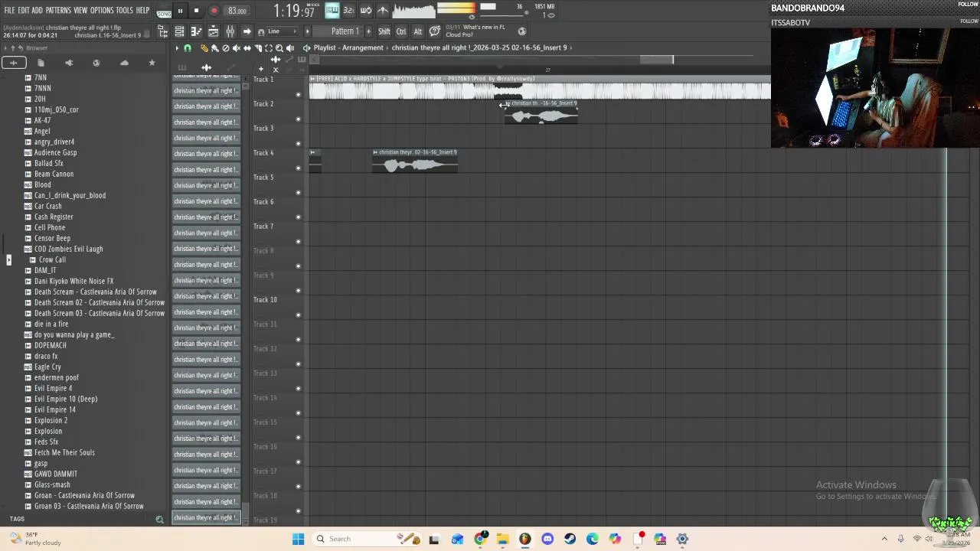Select the slip tool in playlist toolbar

tap(247, 47)
